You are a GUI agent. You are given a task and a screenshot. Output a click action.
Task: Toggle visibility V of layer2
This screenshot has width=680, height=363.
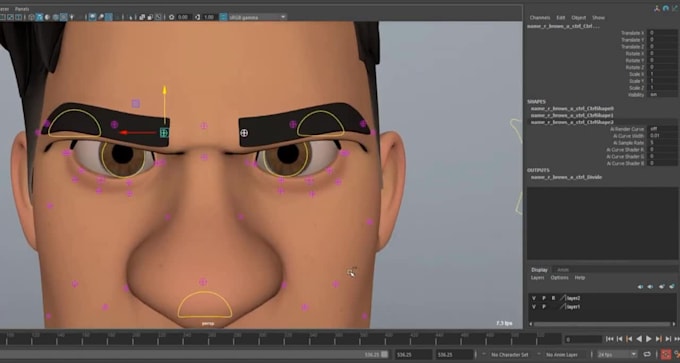tap(534, 298)
